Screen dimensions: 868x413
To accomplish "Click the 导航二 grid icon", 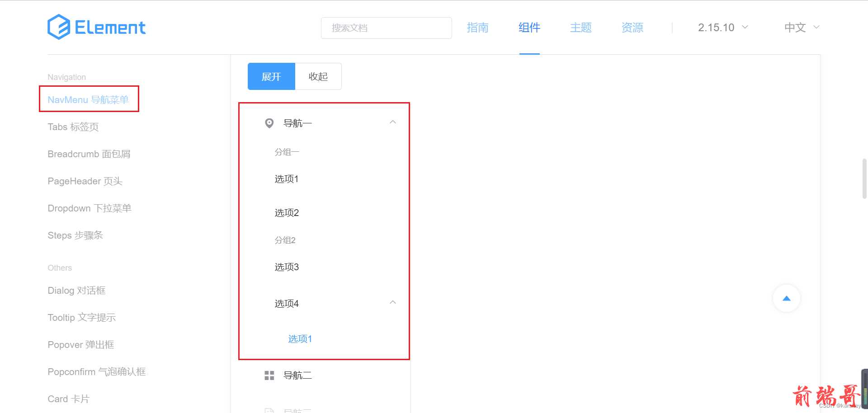I will coord(269,375).
